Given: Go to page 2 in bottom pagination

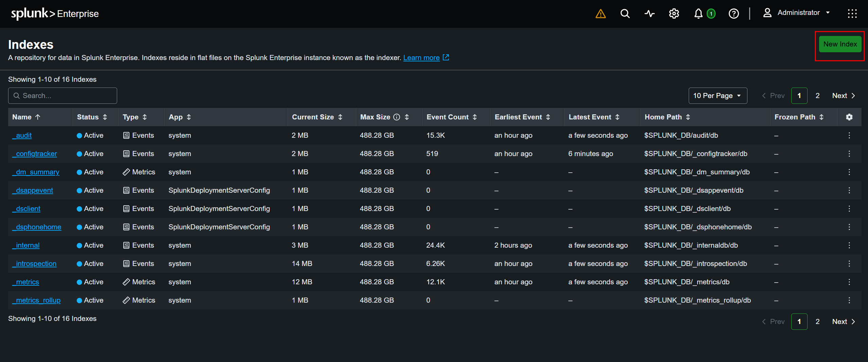Looking at the screenshot, I should [817, 322].
